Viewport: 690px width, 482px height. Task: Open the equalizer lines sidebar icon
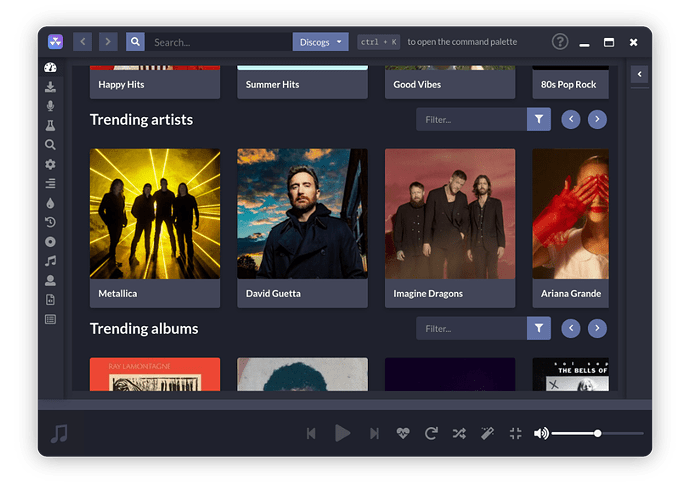tap(50, 184)
